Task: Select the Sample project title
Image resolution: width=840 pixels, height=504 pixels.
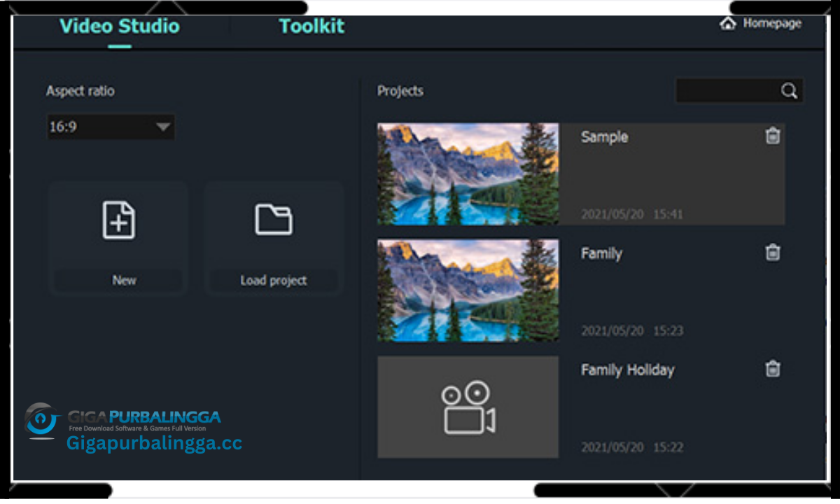Action: [x=604, y=137]
